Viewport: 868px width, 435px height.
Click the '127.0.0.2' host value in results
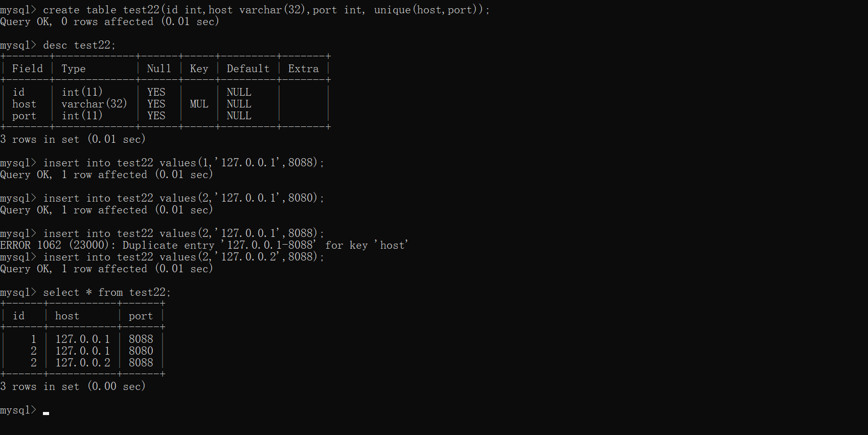click(x=83, y=362)
